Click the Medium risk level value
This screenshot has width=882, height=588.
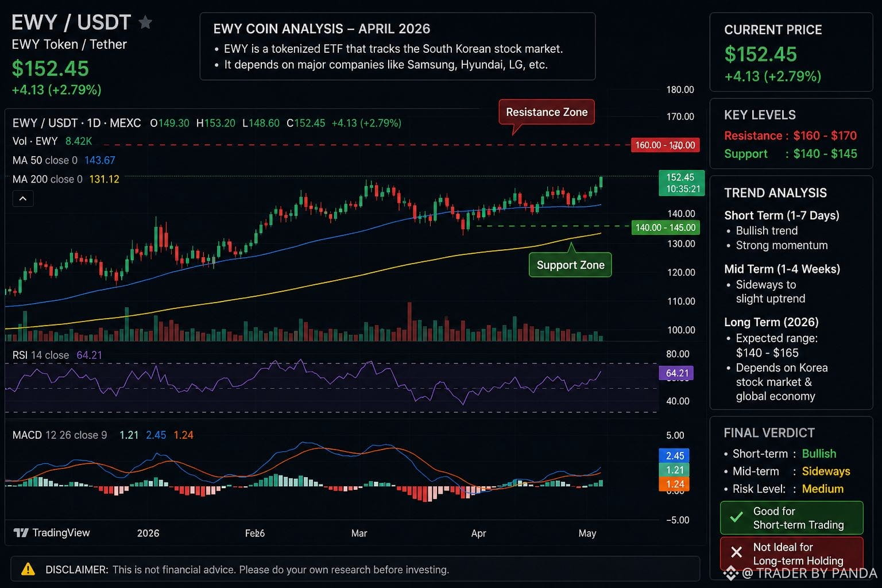[823, 489]
